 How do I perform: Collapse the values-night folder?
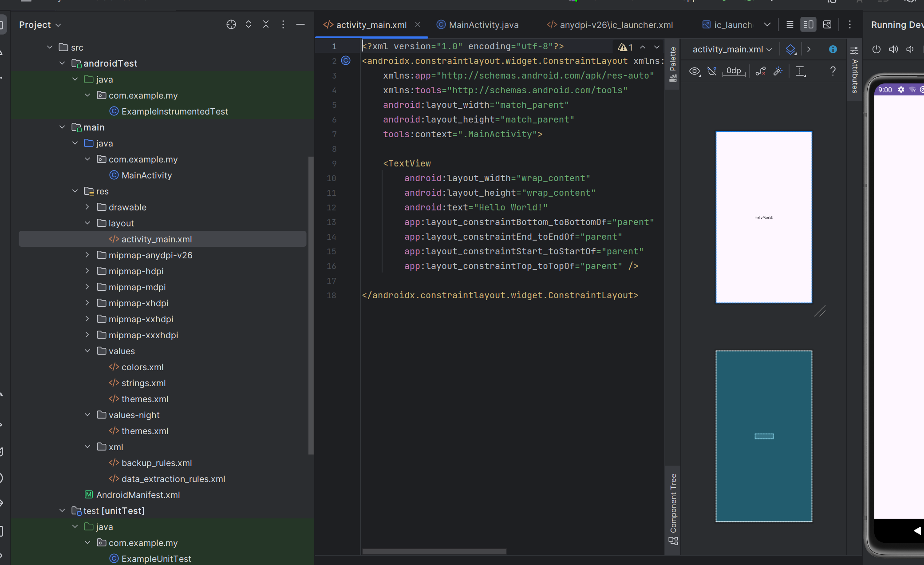tap(87, 415)
